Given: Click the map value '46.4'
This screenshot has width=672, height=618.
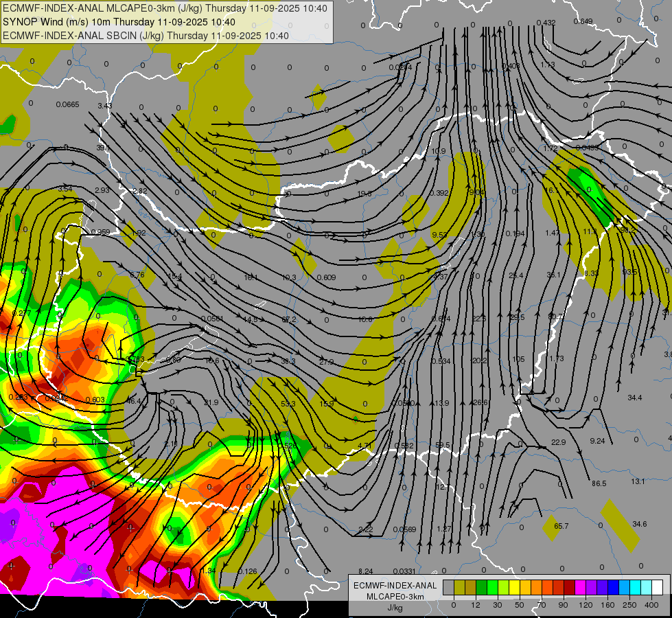Looking at the screenshot, I should point(134,402).
